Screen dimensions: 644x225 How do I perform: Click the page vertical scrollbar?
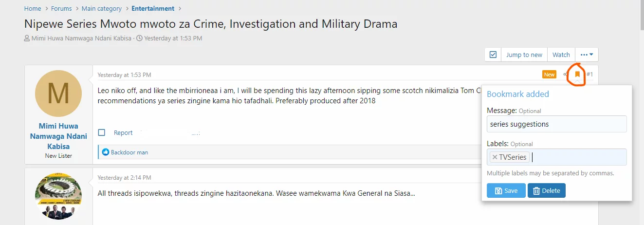click(x=640, y=112)
